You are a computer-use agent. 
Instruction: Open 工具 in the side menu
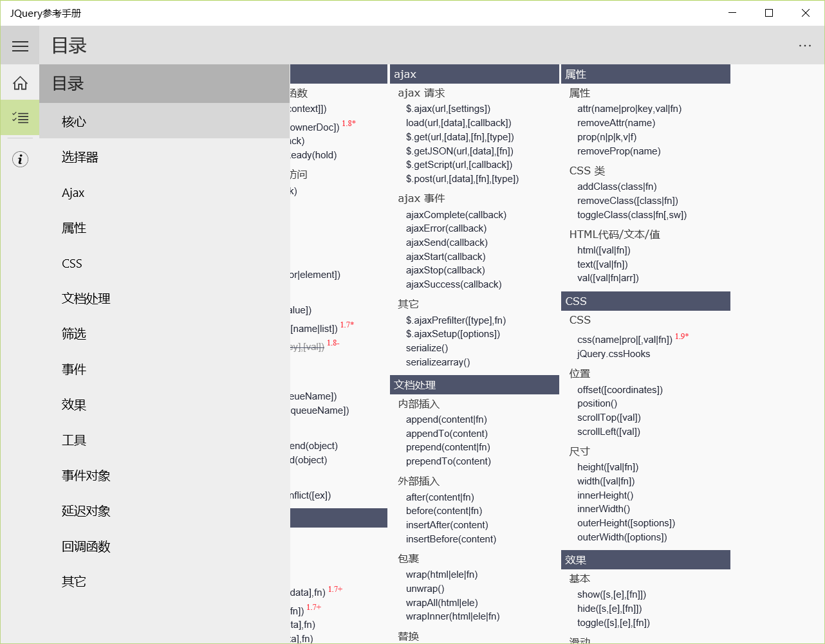coord(165,440)
